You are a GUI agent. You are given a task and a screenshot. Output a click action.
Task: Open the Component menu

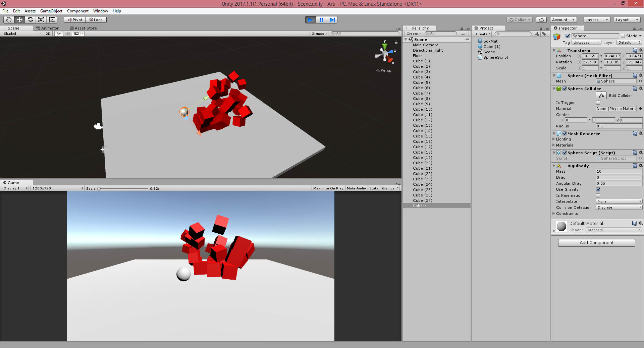[x=78, y=11]
